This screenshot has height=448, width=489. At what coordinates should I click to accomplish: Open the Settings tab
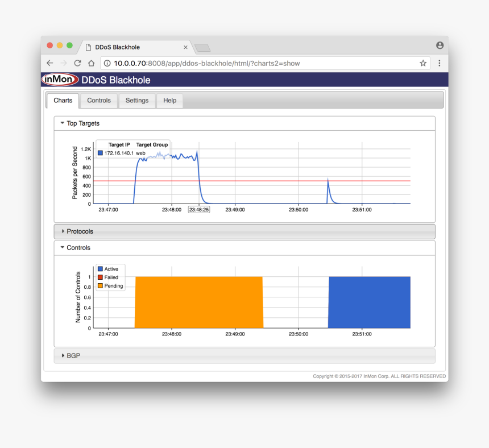(137, 101)
